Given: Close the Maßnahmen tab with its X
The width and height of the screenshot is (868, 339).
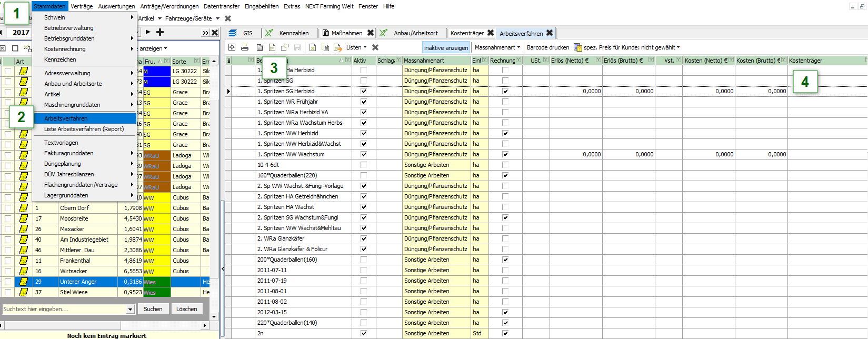Looking at the screenshot, I should pos(371,33).
